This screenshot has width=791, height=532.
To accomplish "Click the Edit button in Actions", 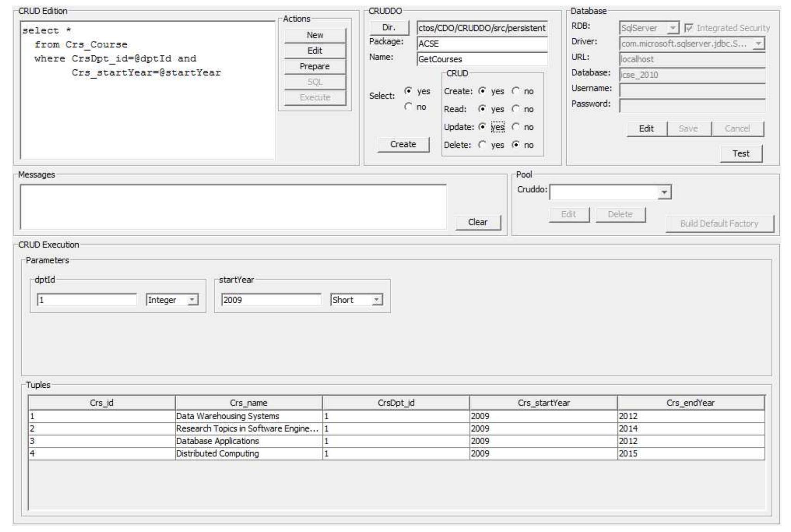I will (x=315, y=51).
